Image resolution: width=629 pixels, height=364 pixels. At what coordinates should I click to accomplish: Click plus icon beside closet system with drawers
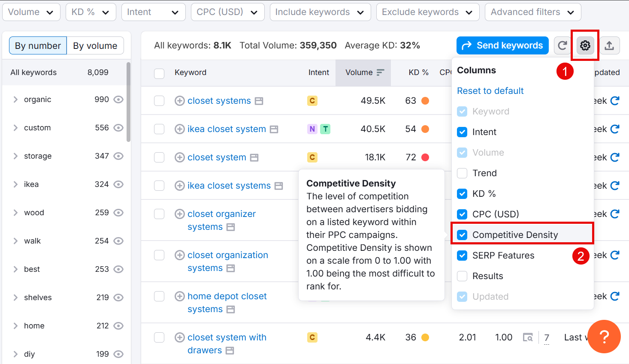pos(180,337)
